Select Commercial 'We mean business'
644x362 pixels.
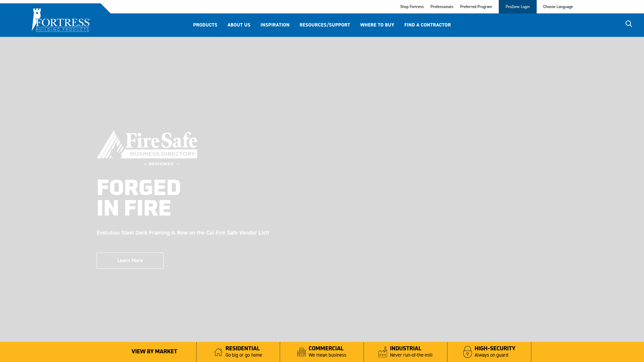322,352
